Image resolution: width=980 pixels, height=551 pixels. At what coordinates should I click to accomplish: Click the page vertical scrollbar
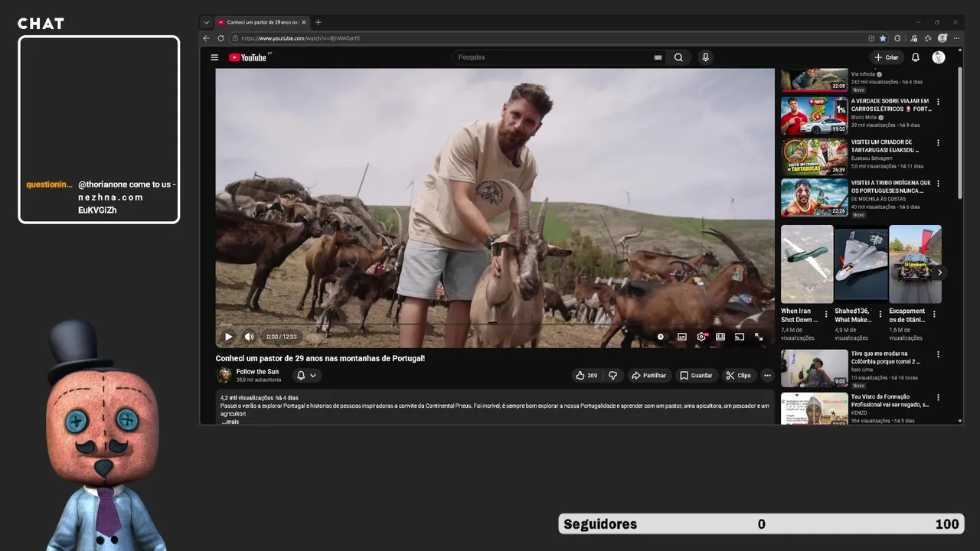click(960, 134)
